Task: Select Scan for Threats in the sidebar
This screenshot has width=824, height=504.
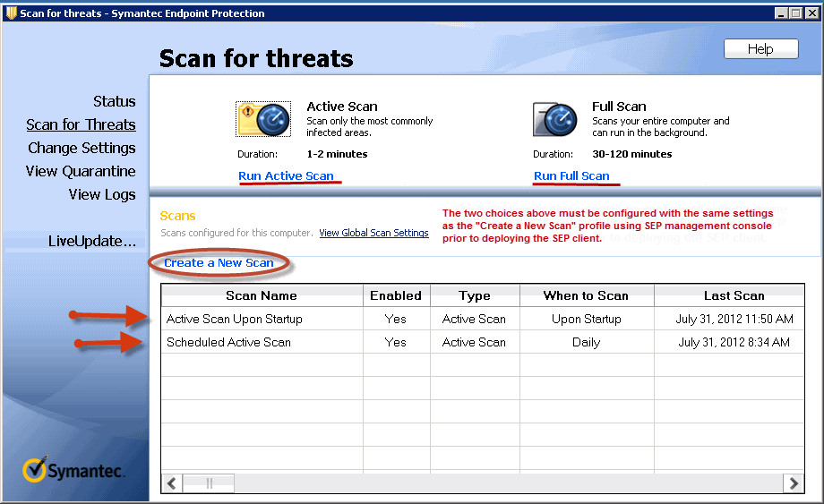Action: 81,125
